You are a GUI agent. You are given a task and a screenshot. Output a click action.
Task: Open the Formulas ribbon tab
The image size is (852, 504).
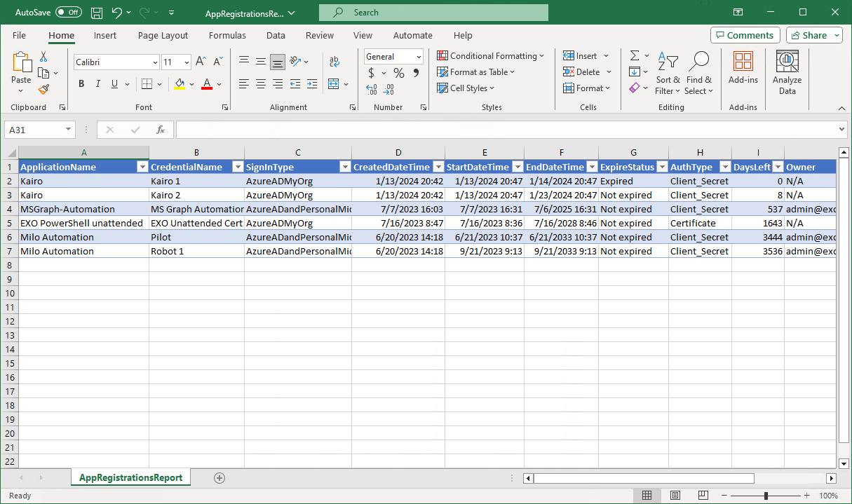227,35
